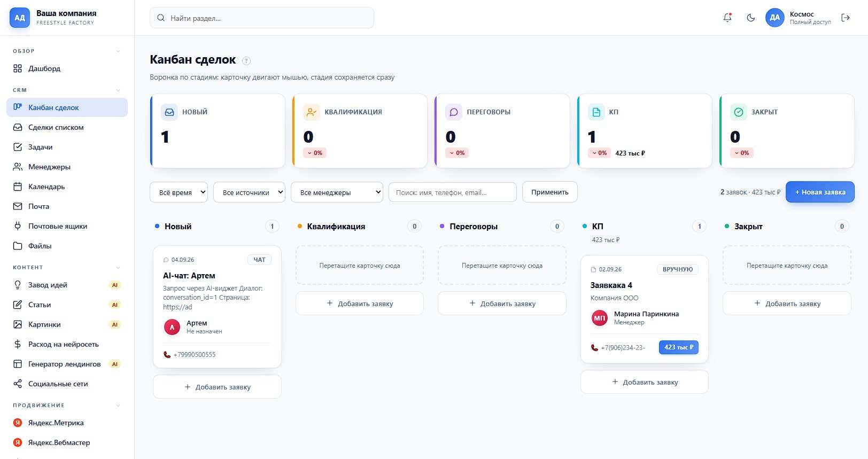
Task: Add a deal under the Переговоры column
Action: tap(502, 304)
